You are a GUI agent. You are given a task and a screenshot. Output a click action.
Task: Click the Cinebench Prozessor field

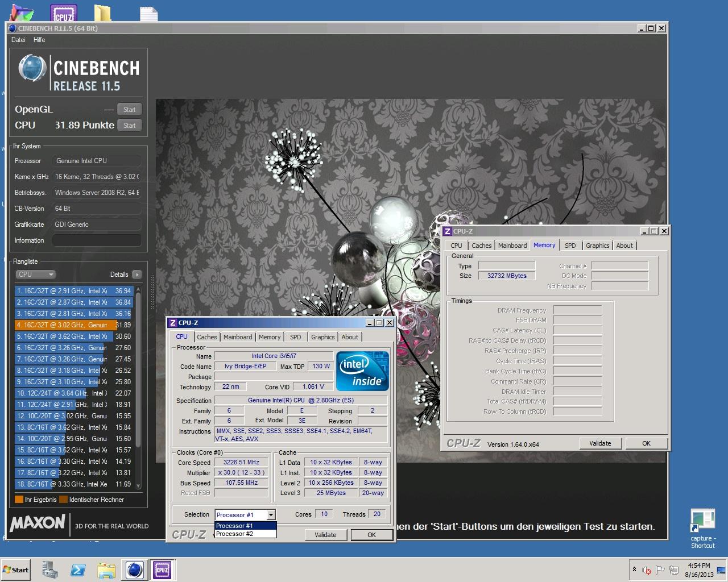(x=97, y=161)
